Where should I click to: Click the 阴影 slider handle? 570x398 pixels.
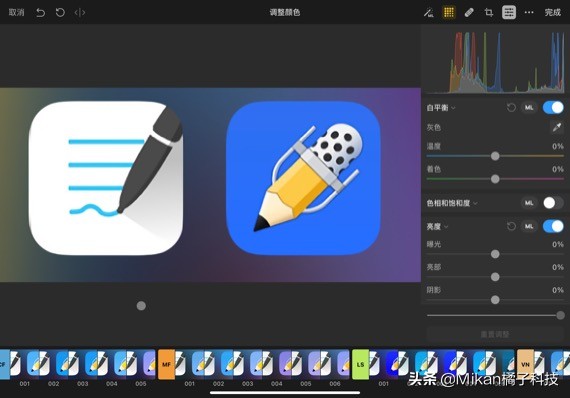pyautogui.click(x=495, y=300)
